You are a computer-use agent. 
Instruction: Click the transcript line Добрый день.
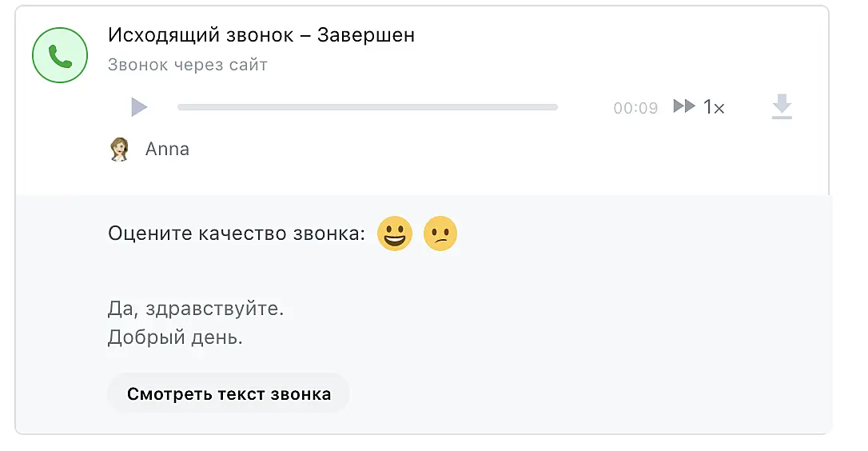pos(175,337)
